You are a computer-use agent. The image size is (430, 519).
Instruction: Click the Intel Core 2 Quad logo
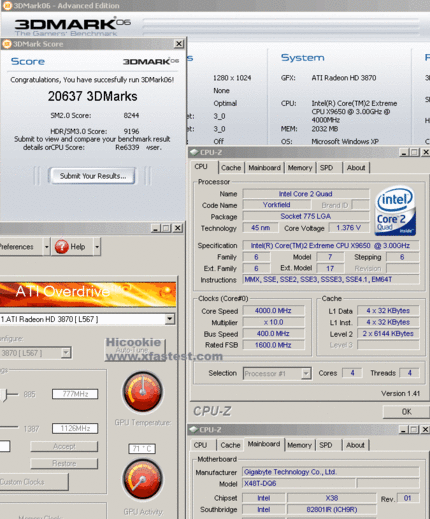point(395,211)
